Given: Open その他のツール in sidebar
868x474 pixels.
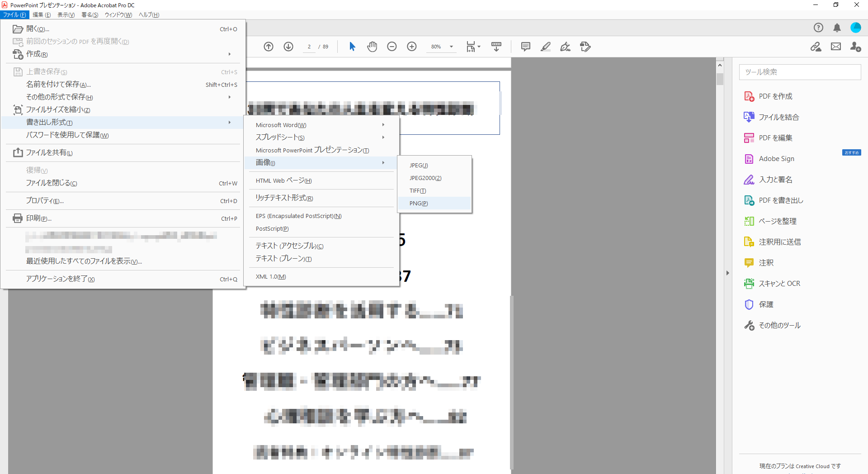Looking at the screenshot, I should pos(772,325).
